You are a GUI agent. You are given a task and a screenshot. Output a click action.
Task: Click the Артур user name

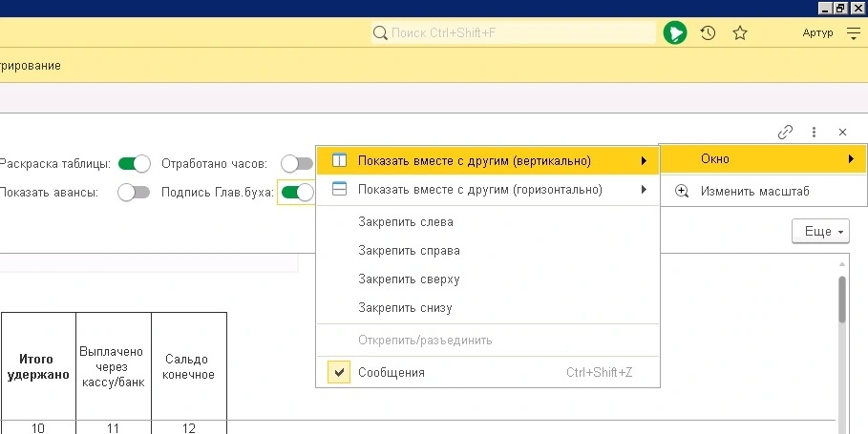tap(817, 33)
